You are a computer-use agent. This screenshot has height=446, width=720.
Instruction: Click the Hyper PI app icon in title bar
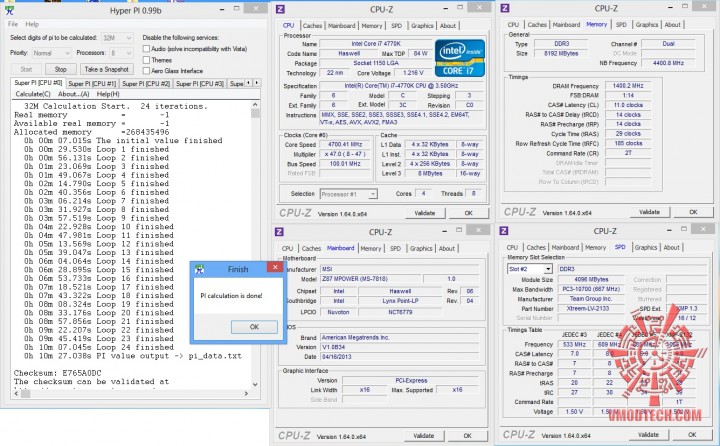[x=9, y=10]
